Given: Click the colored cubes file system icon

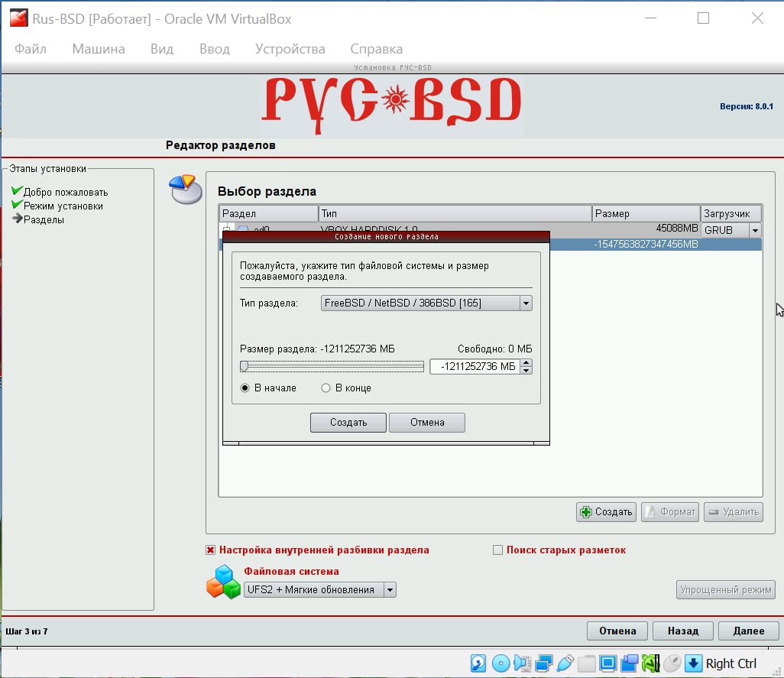Looking at the screenshot, I should 223,582.
